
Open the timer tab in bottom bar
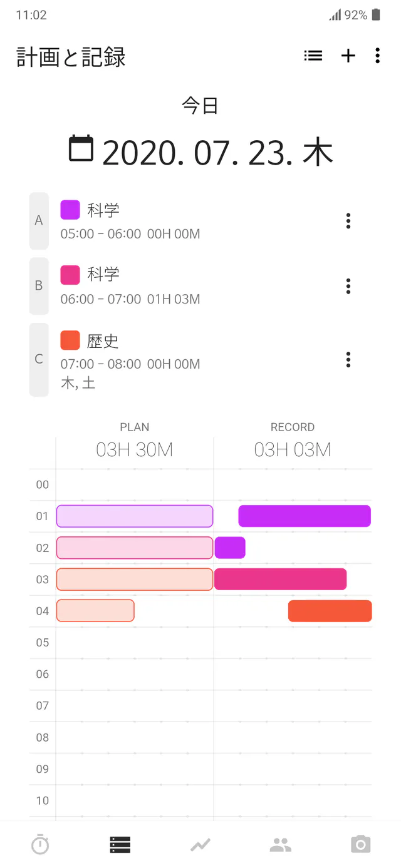tap(40, 845)
